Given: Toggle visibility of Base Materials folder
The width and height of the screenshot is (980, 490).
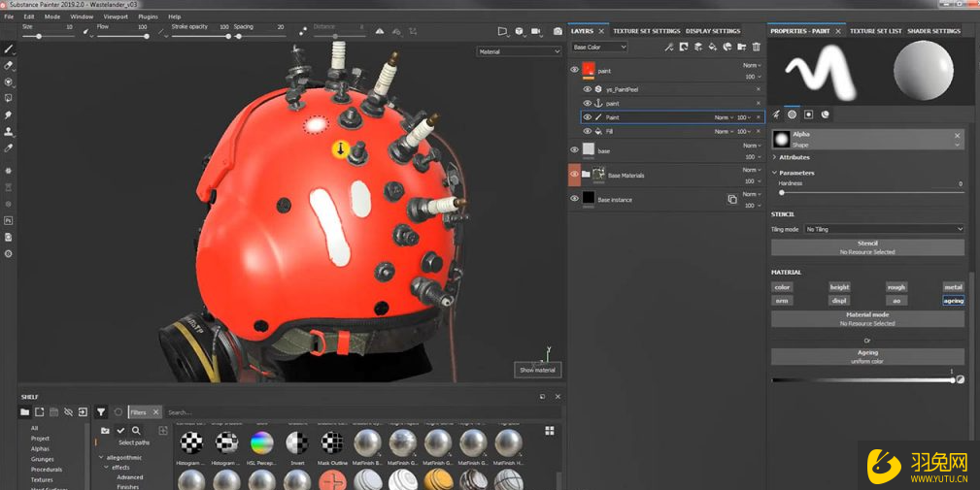Looking at the screenshot, I should point(574,175).
